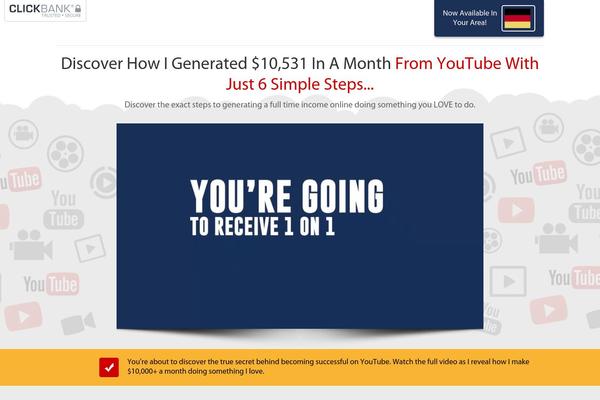Click "From YouTube With" red headline text
This screenshot has width=600, height=400.
(467, 64)
